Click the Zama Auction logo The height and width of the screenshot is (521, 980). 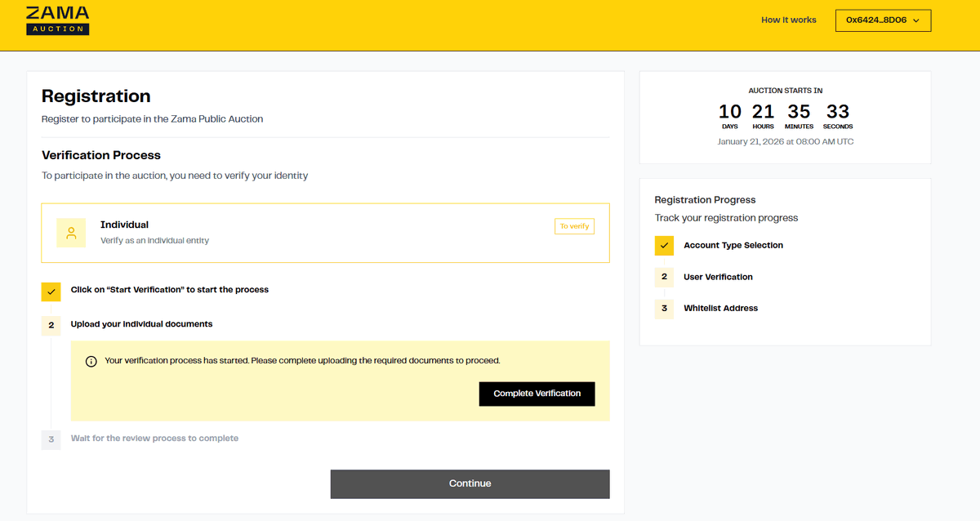pyautogui.click(x=57, y=20)
